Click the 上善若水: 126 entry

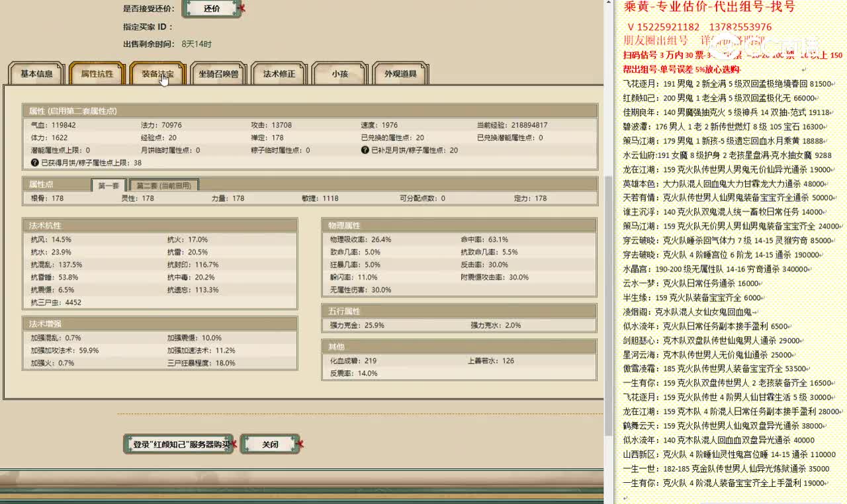[490, 361]
